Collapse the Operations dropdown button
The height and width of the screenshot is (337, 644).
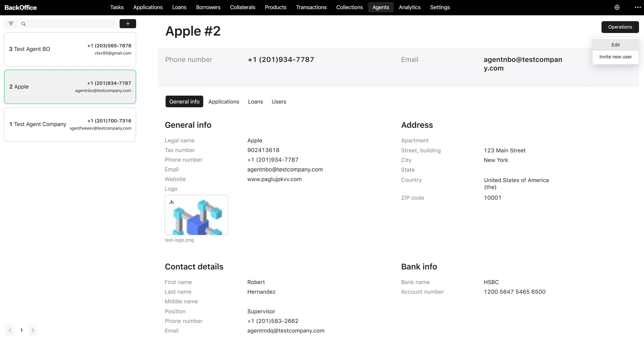(x=620, y=27)
